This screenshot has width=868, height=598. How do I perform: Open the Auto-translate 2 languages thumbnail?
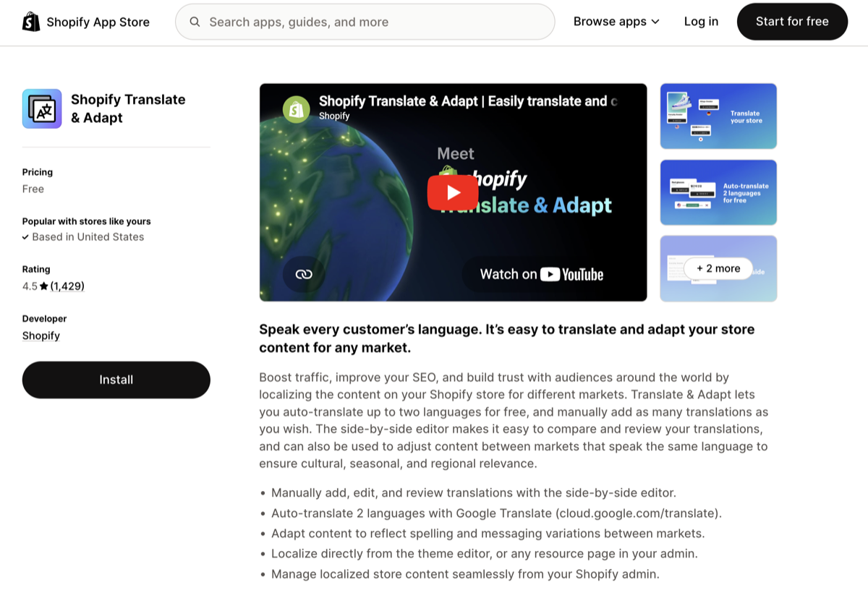tap(718, 192)
